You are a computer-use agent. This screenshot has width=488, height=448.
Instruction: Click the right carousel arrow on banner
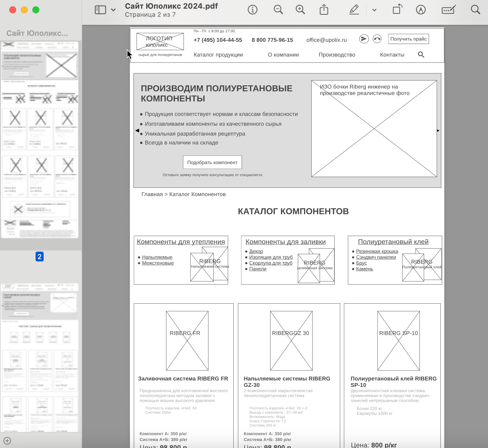tap(438, 131)
